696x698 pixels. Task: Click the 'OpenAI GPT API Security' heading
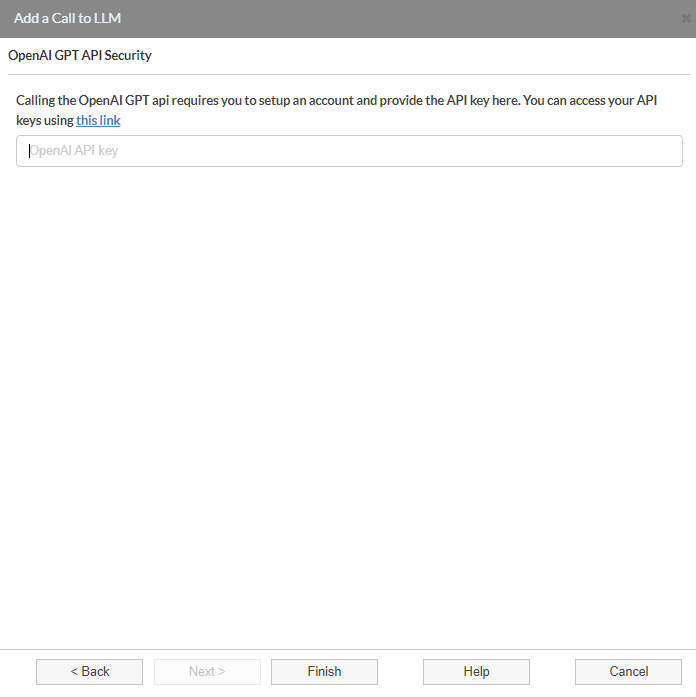[x=80, y=55]
